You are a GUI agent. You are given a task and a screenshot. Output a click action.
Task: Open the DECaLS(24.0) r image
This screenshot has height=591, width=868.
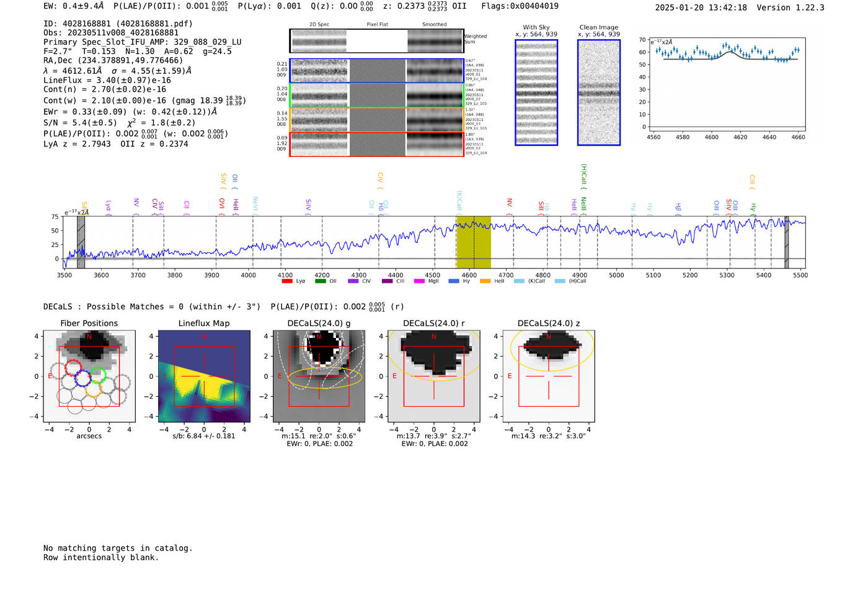pyautogui.click(x=434, y=376)
